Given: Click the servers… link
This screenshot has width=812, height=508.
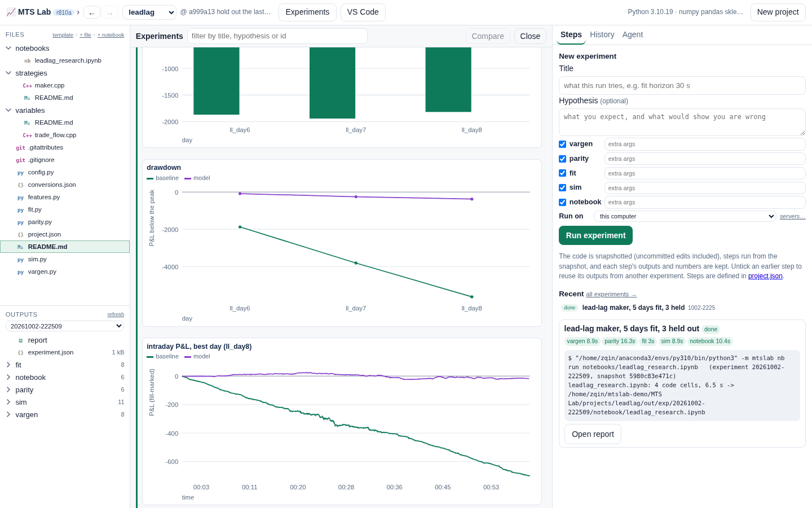Looking at the screenshot, I should click(793, 217).
